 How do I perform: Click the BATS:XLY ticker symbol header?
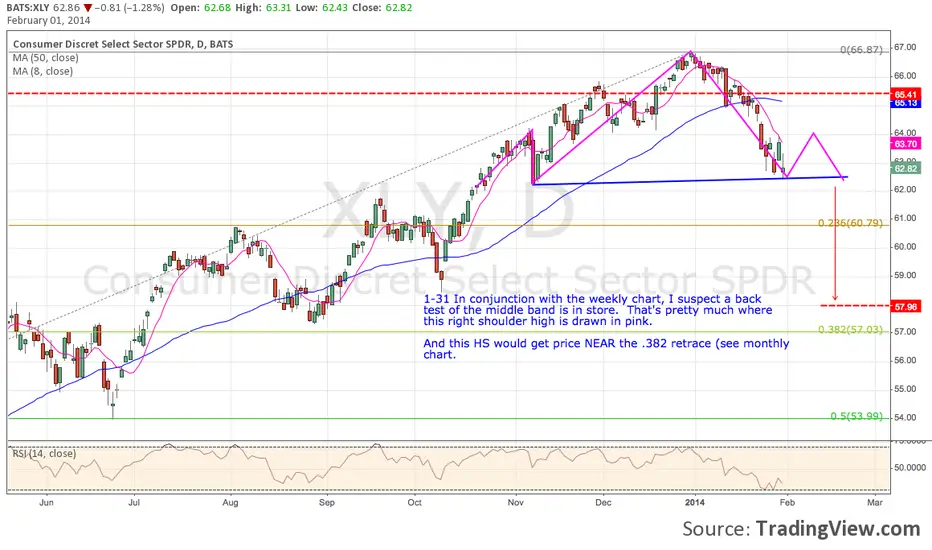(29, 8)
